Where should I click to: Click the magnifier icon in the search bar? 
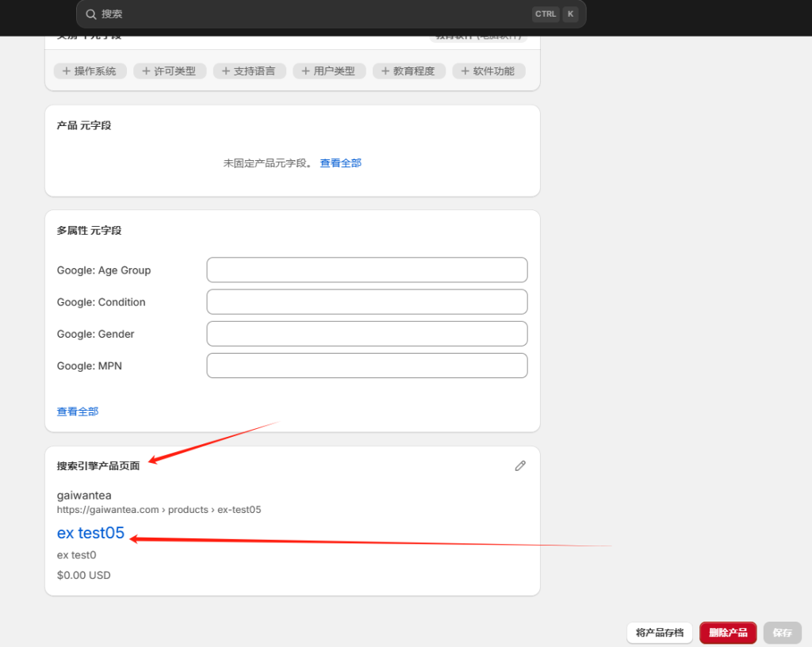[x=90, y=13]
